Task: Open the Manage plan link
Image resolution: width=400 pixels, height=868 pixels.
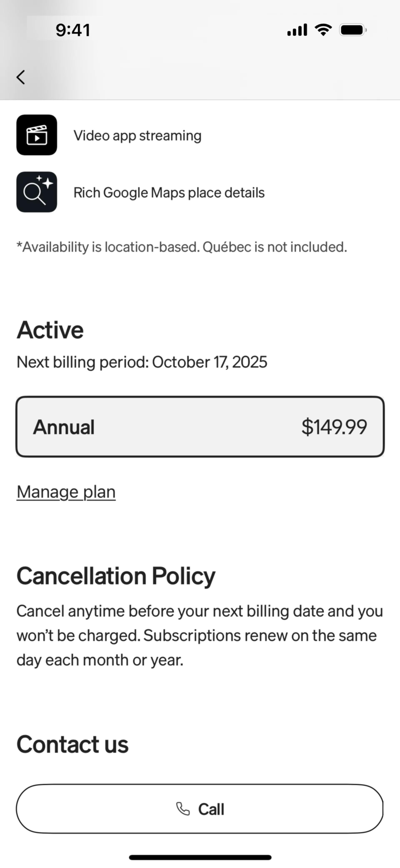Action: pos(66,492)
